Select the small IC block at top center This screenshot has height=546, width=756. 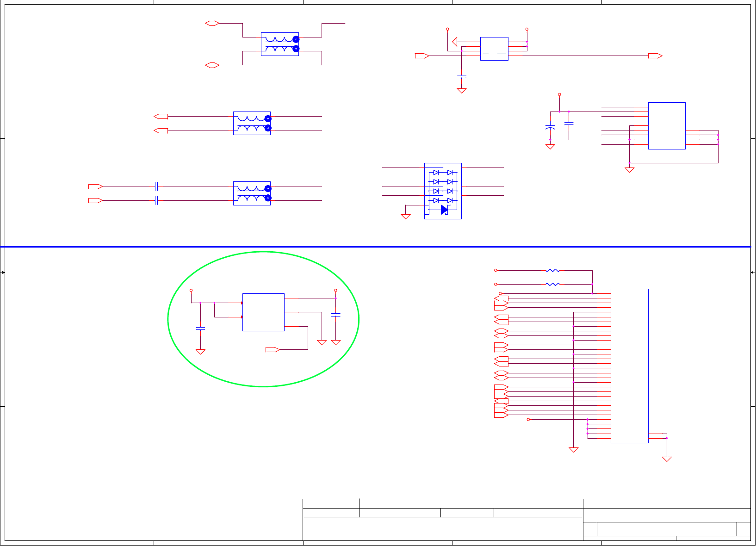[494, 49]
